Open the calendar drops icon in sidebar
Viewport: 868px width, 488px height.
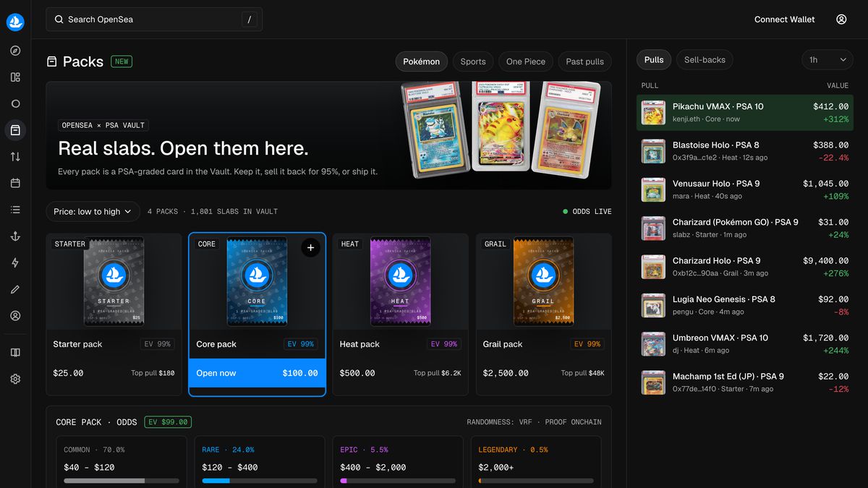(15, 183)
